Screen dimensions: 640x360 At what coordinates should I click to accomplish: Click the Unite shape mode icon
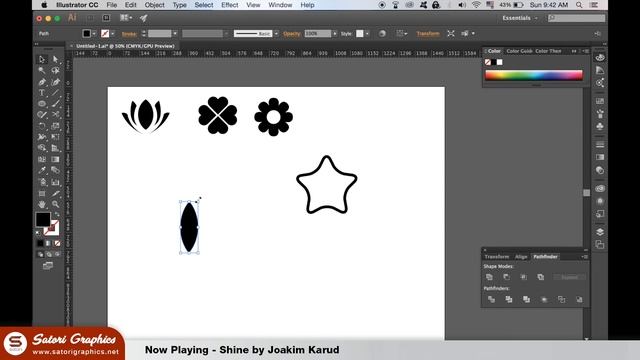click(489, 277)
